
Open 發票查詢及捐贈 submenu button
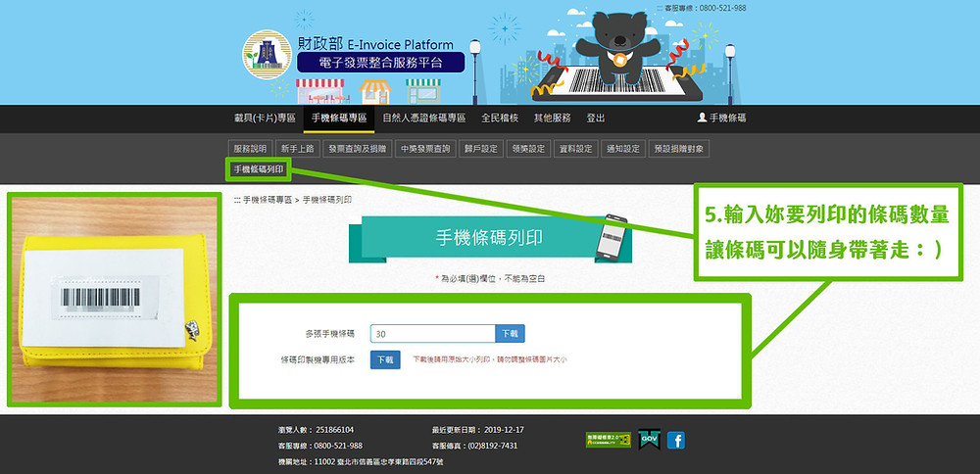(357, 149)
